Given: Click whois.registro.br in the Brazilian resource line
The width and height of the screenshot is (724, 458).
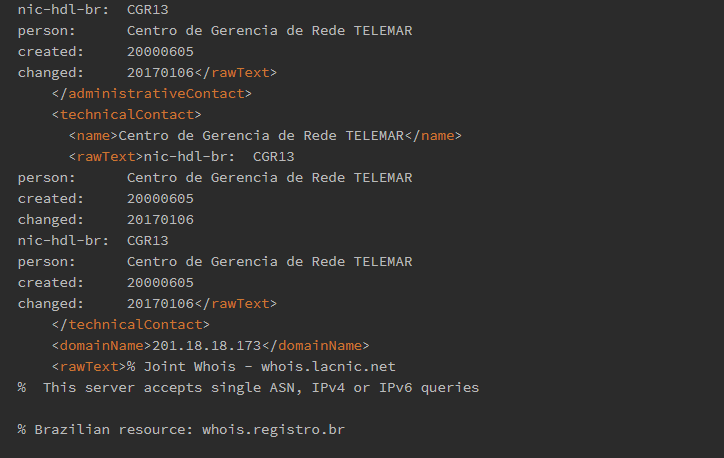Looking at the screenshot, I should (273, 429).
